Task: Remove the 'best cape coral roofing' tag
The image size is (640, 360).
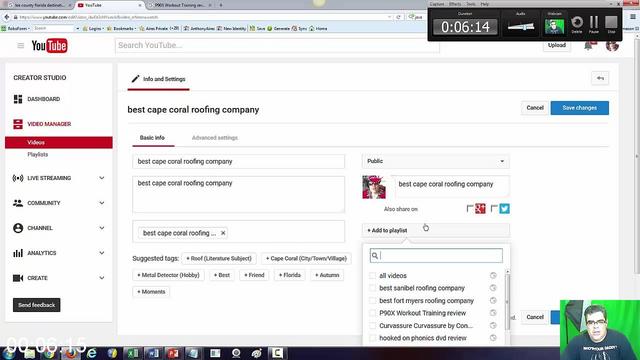Action: click(x=223, y=233)
